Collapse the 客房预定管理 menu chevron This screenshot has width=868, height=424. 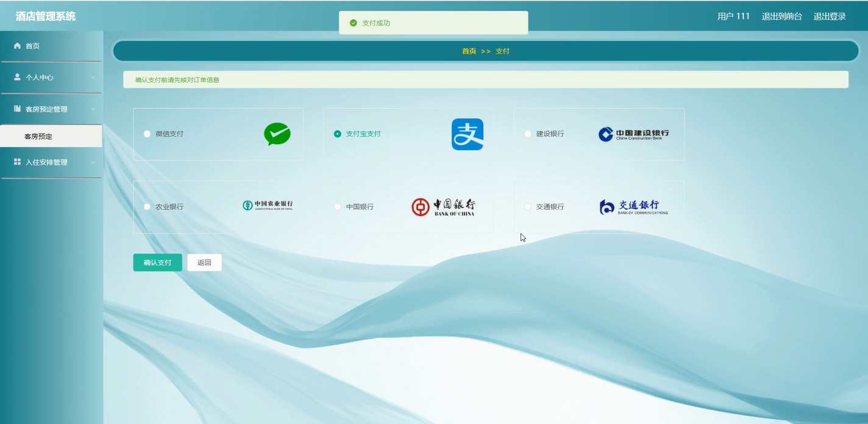click(x=93, y=109)
